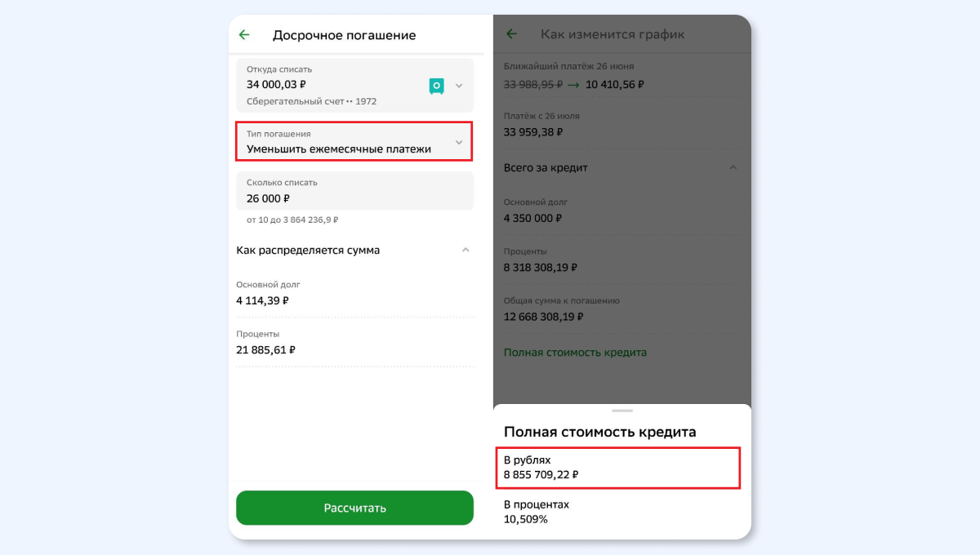
Task: Click Ближайший платёж 26 июня row
Action: tap(621, 75)
